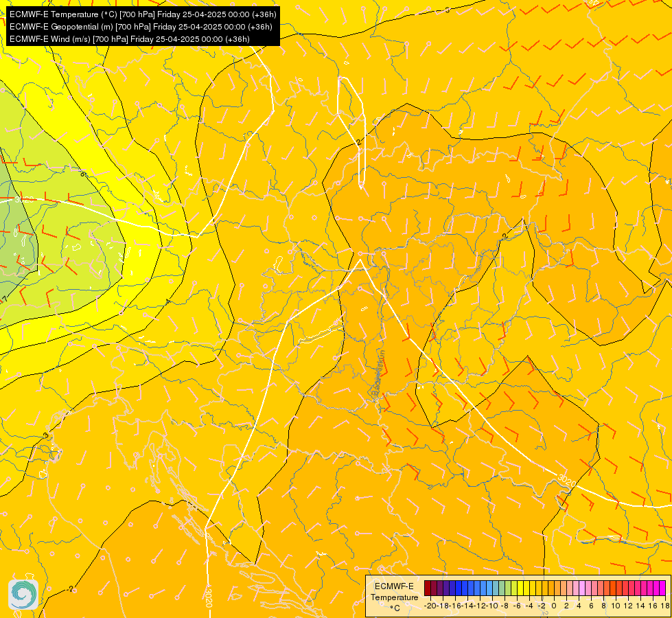Click the -14 value on the legend scale
The image size is (672, 618).
(x=467, y=606)
